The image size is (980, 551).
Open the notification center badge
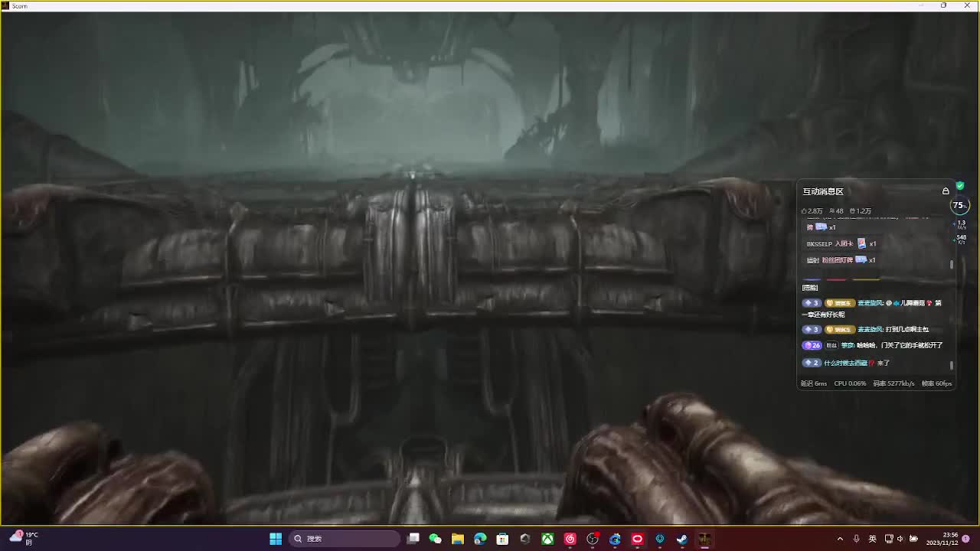(966, 539)
